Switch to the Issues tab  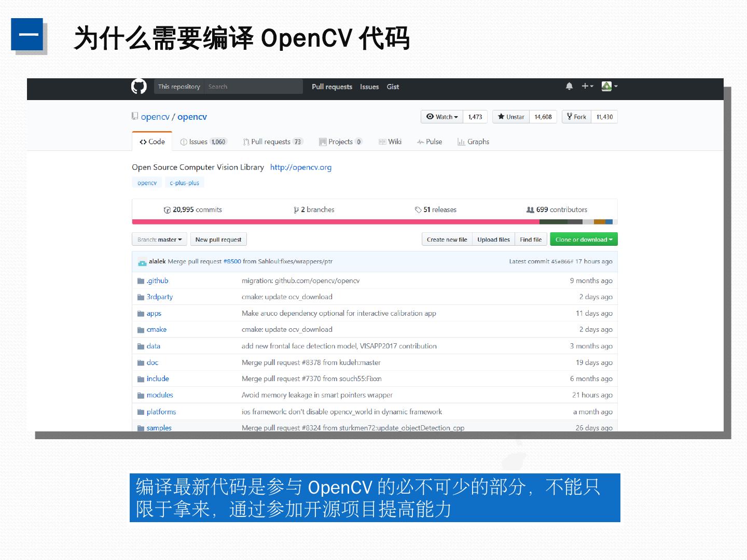[x=202, y=142]
